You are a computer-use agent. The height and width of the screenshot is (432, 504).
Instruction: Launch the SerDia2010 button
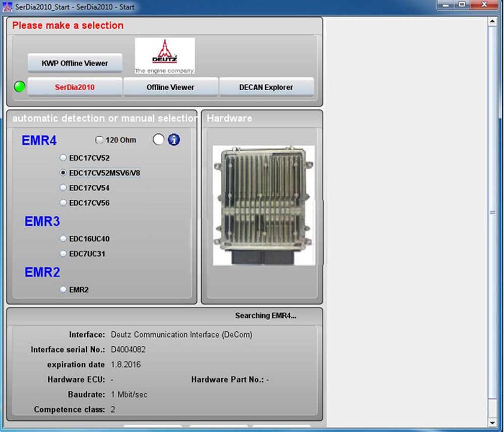pyautogui.click(x=75, y=87)
